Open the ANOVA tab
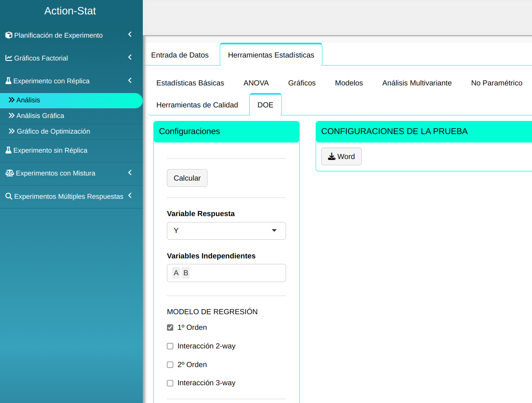The height and width of the screenshot is (403, 532). pos(256,83)
